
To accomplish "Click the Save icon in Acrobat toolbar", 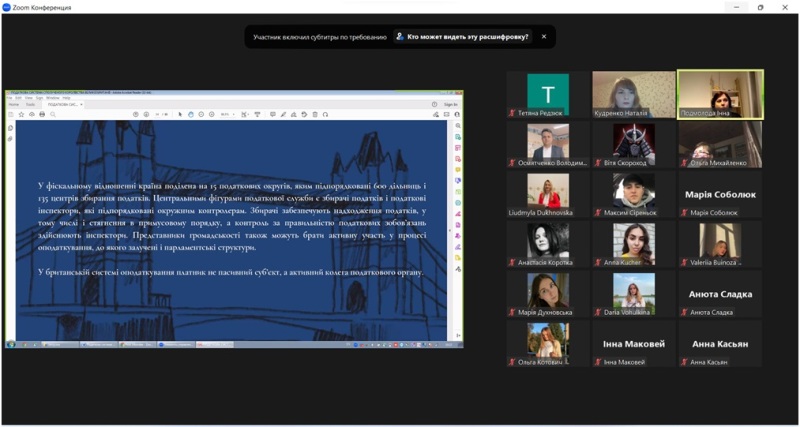I will [x=11, y=114].
